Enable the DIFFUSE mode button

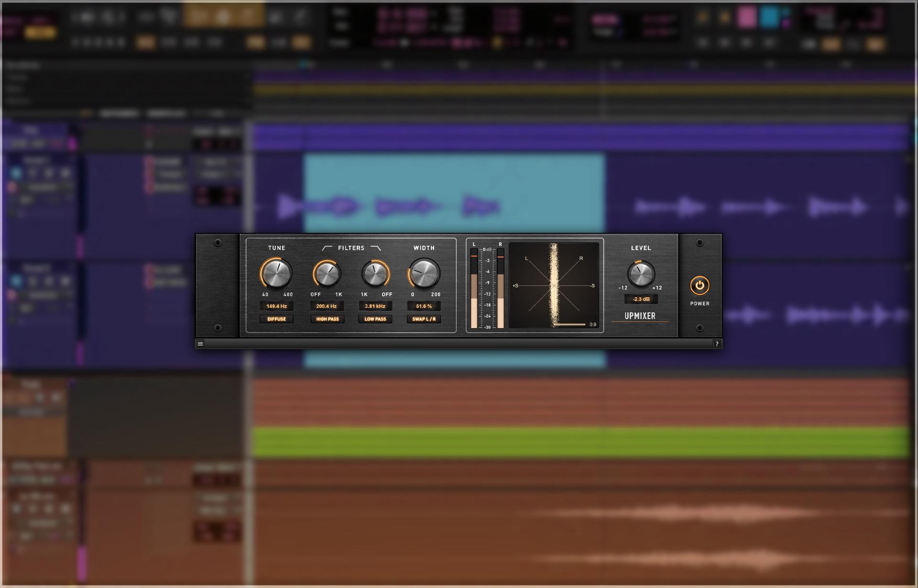coord(276,319)
